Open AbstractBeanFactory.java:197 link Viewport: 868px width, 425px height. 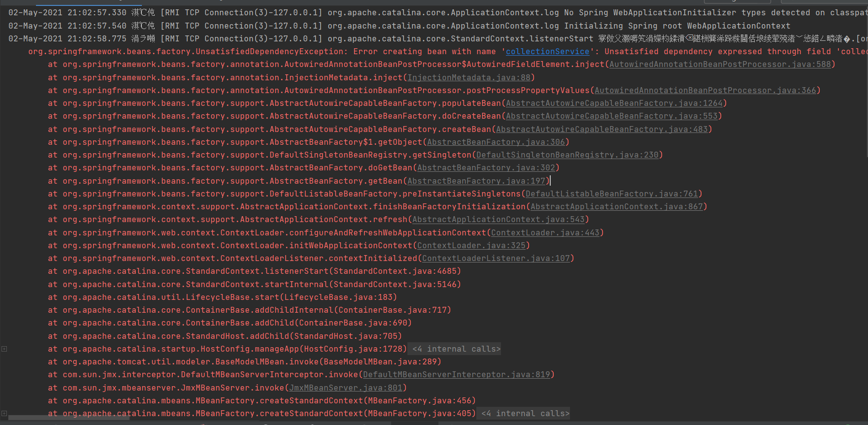click(476, 181)
